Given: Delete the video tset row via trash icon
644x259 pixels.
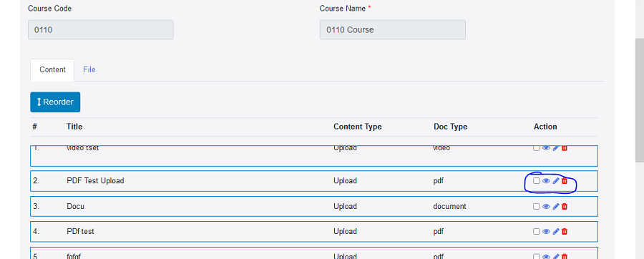Looking at the screenshot, I should (x=565, y=148).
